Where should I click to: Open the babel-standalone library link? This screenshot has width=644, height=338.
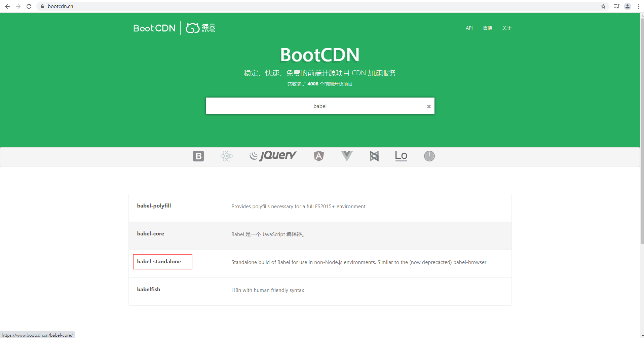click(159, 262)
